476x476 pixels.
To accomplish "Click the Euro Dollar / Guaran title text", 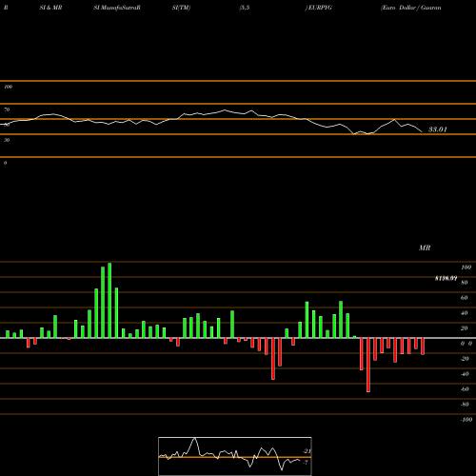I will [411, 8].
